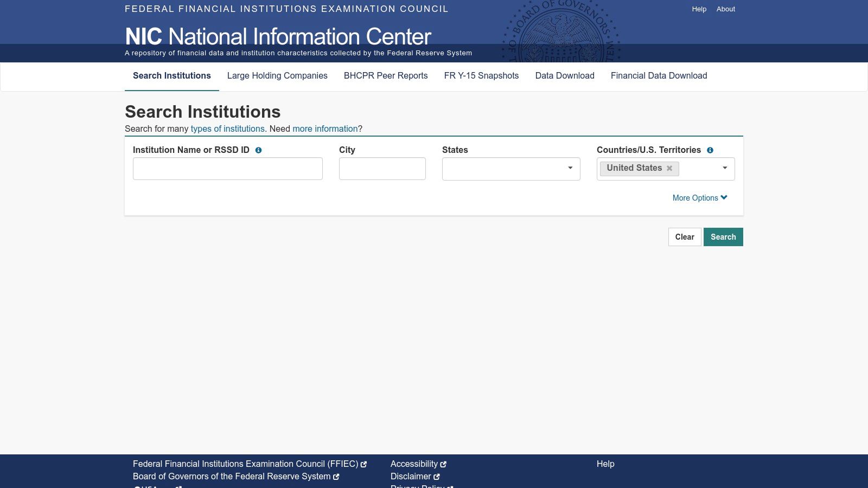Screen dimensions: 868x488
Task: Open the BHCPR Peer Reports section
Action: 386,76
